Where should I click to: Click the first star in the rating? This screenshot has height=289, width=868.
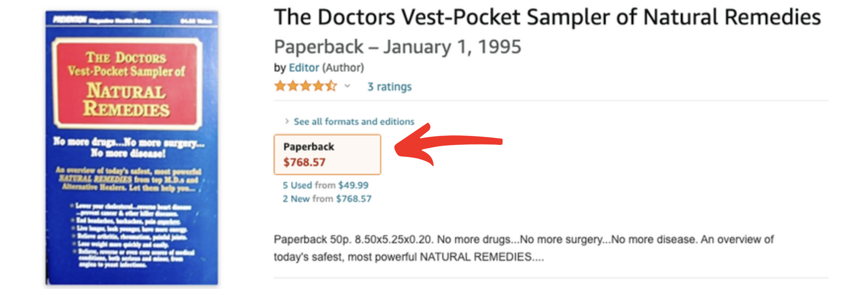pyautogui.click(x=280, y=86)
